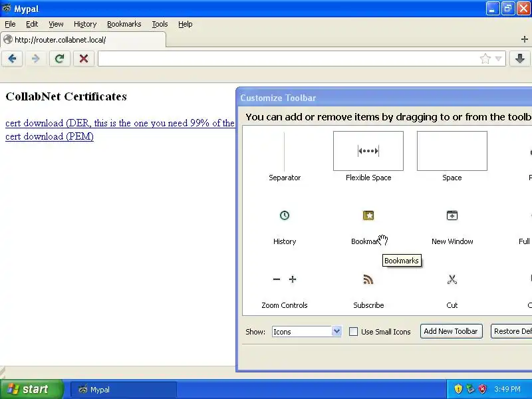The width and height of the screenshot is (532, 399).
Task: Open the View menu
Action: coord(56,24)
